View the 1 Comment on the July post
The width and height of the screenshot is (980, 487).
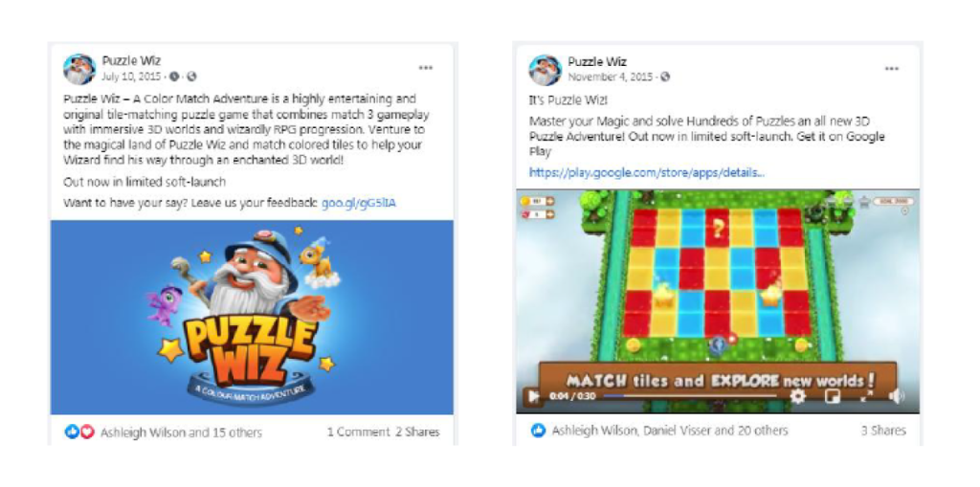358,432
